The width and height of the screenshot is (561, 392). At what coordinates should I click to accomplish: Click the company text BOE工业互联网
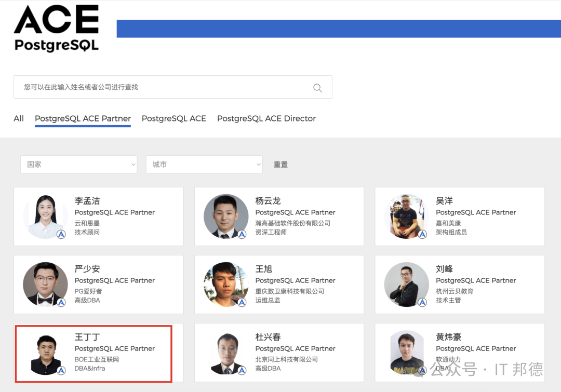click(97, 359)
